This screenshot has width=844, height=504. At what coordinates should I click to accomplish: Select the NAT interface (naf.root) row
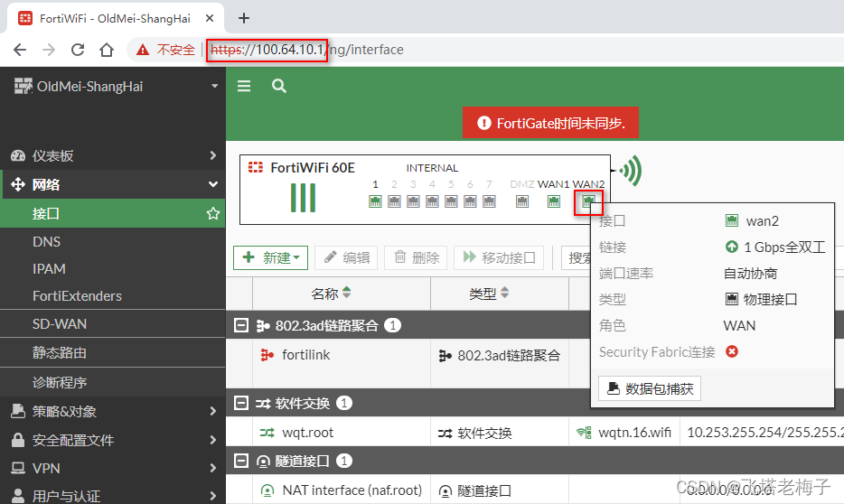click(535, 490)
